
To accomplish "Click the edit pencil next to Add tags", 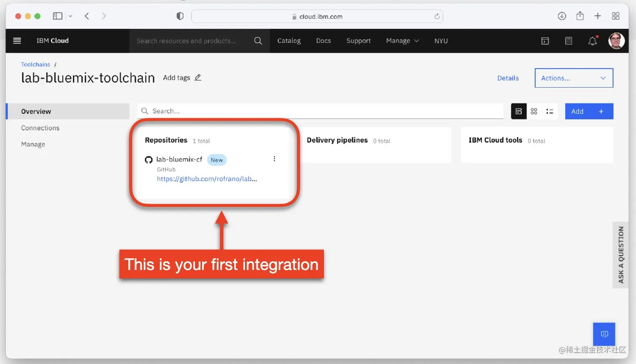I will [198, 77].
